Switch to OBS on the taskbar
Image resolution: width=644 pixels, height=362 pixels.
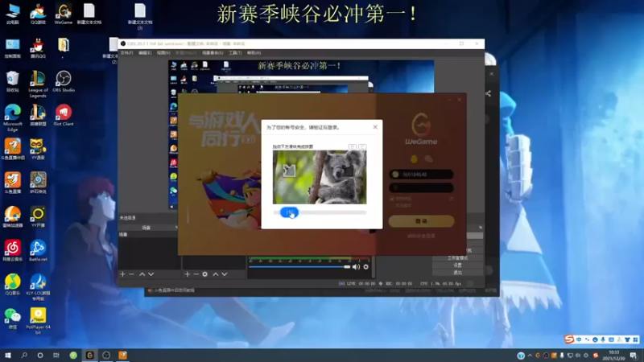point(106,355)
